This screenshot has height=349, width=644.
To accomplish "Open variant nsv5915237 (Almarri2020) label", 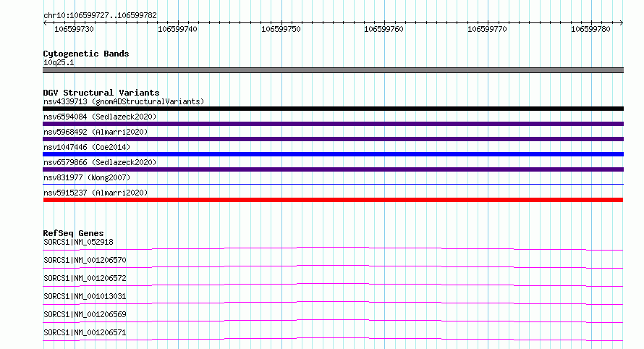I will click(x=96, y=193).
